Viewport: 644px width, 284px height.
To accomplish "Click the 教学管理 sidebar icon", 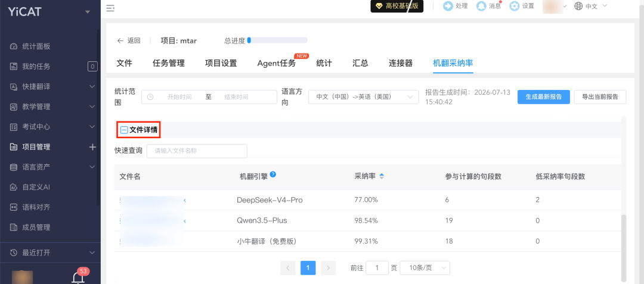I will point(14,107).
